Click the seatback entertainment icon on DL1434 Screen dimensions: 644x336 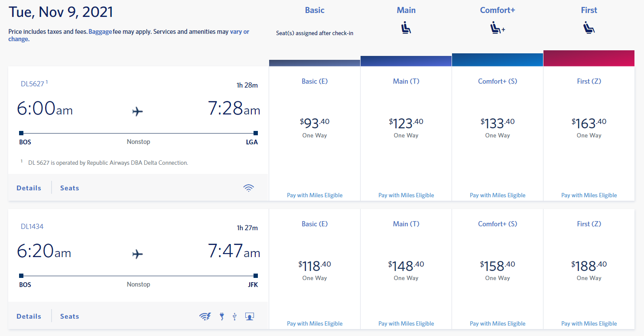click(x=249, y=316)
